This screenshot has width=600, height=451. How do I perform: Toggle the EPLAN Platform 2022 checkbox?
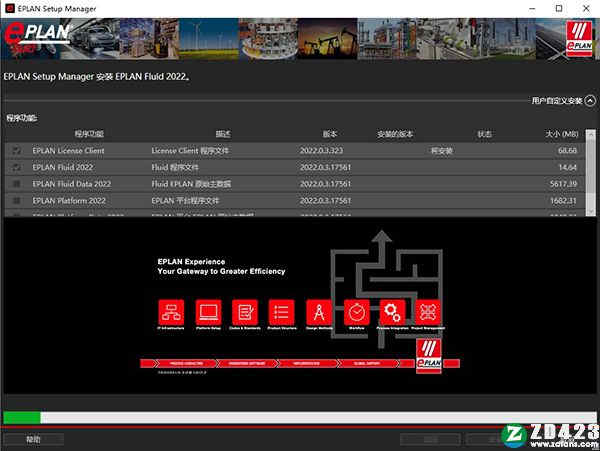tap(17, 200)
